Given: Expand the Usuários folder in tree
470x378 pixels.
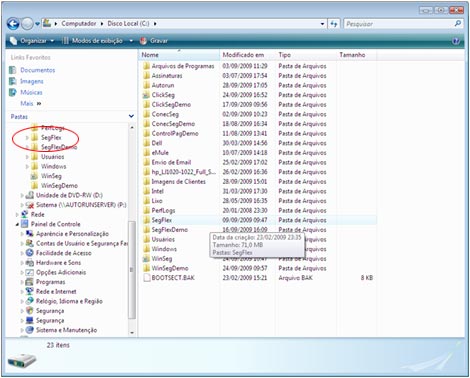Looking at the screenshot, I should click(x=27, y=157).
